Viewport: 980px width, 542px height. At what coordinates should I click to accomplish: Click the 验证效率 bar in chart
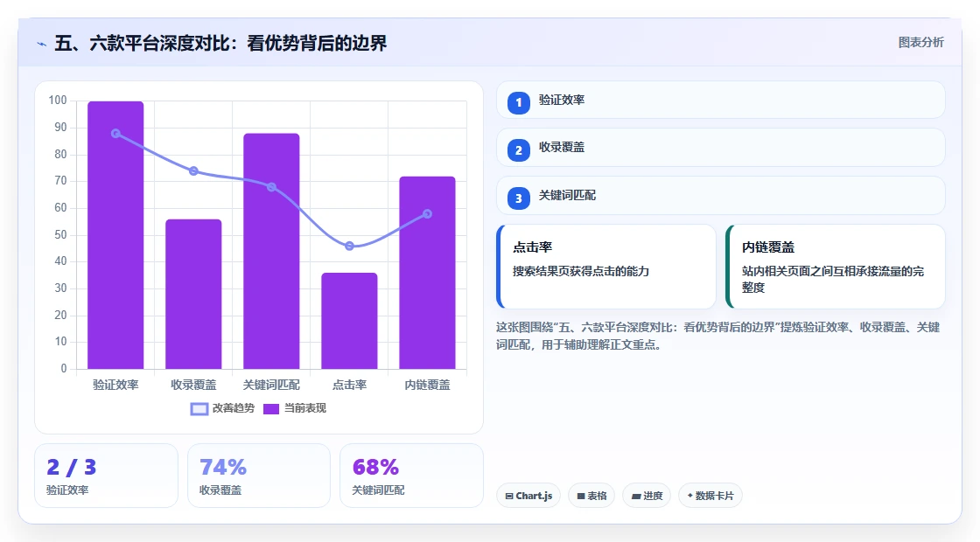coord(115,235)
